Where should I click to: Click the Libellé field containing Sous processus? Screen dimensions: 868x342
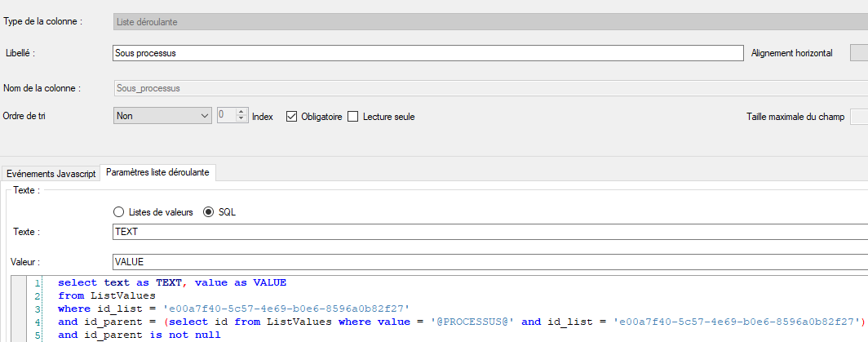428,53
